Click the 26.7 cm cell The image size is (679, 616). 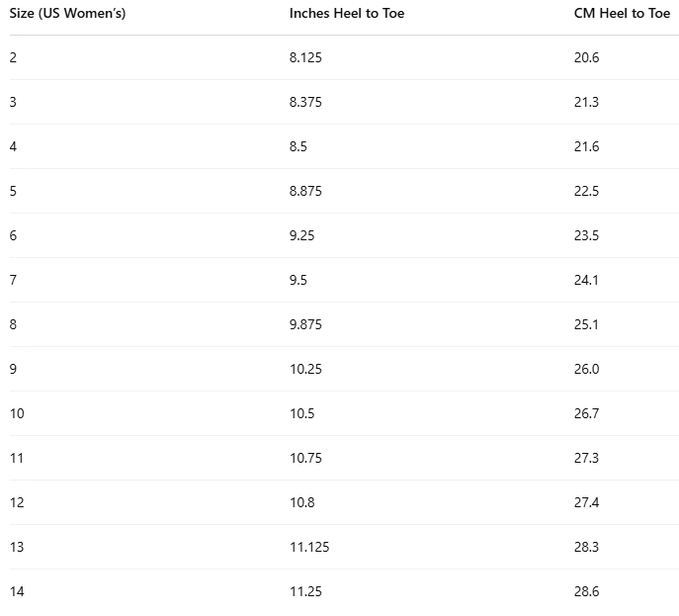pos(586,413)
